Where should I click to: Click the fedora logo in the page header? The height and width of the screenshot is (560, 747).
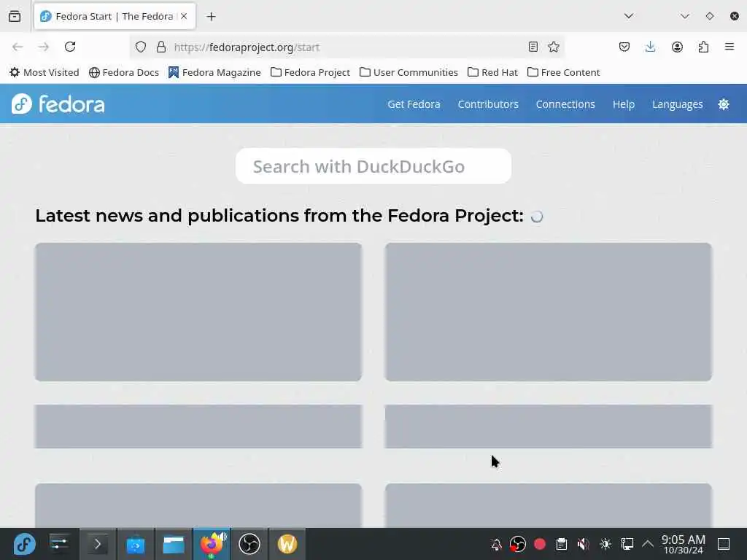(x=58, y=104)
